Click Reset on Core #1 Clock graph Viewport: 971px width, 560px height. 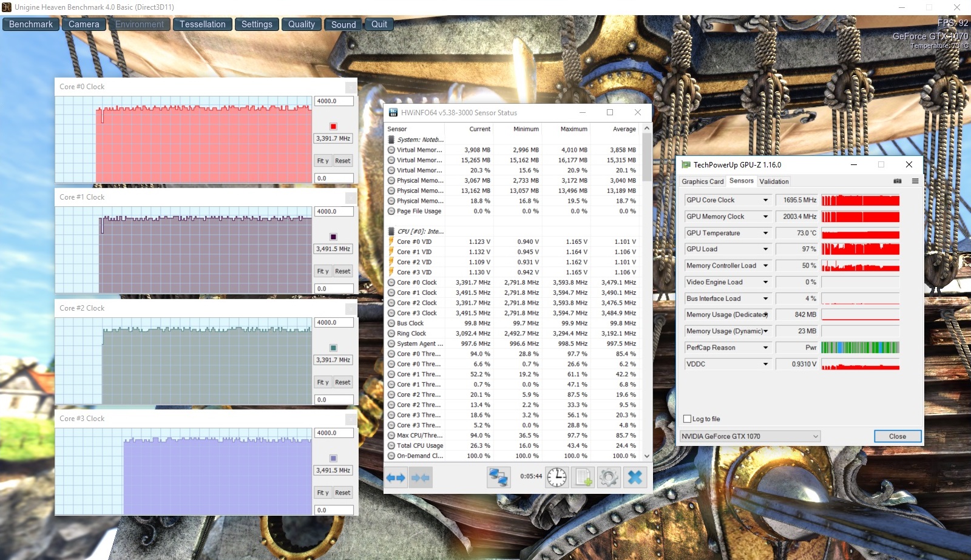point(342,271)
